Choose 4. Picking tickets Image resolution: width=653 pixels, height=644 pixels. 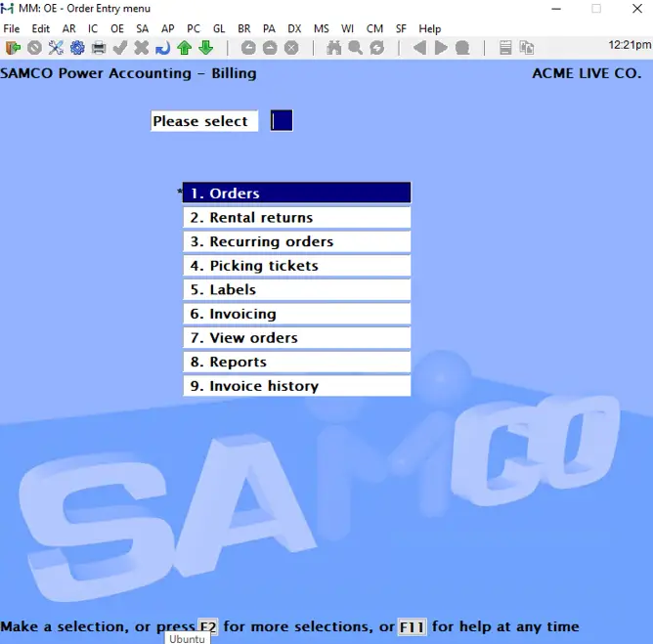tap(296, 266)
